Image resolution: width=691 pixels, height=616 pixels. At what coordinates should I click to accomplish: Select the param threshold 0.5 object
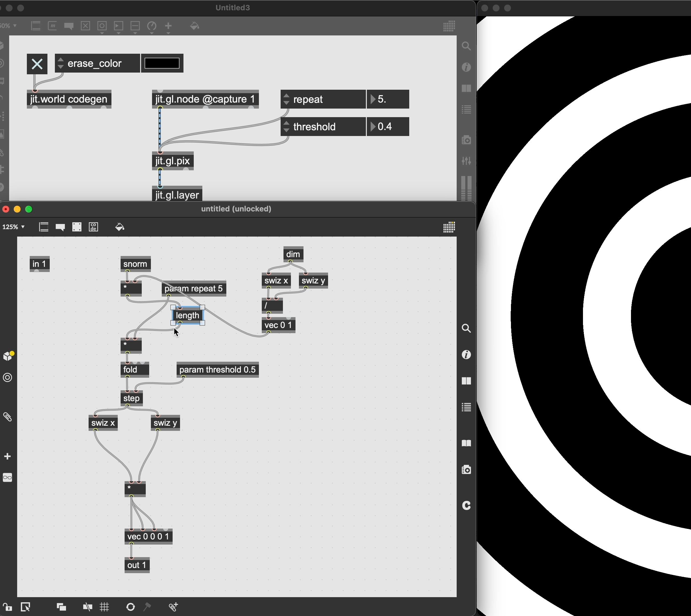click(217, 370)
